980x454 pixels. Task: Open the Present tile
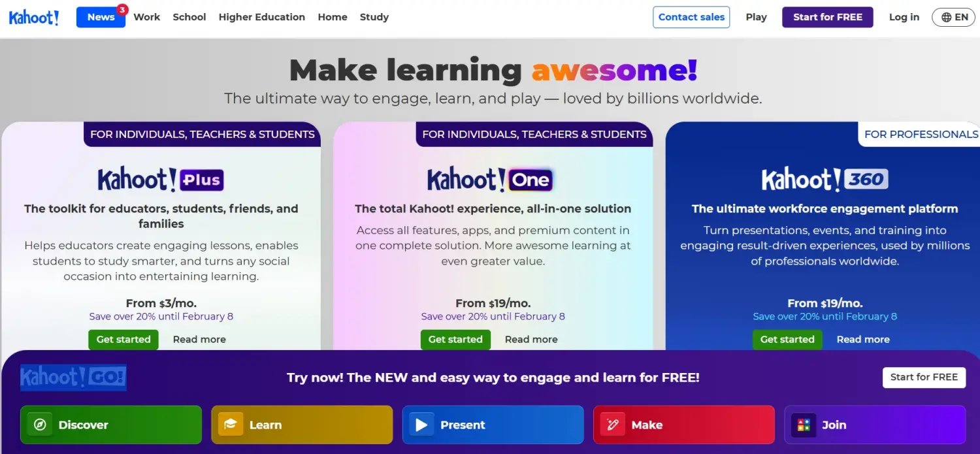(x=493, y=425)
